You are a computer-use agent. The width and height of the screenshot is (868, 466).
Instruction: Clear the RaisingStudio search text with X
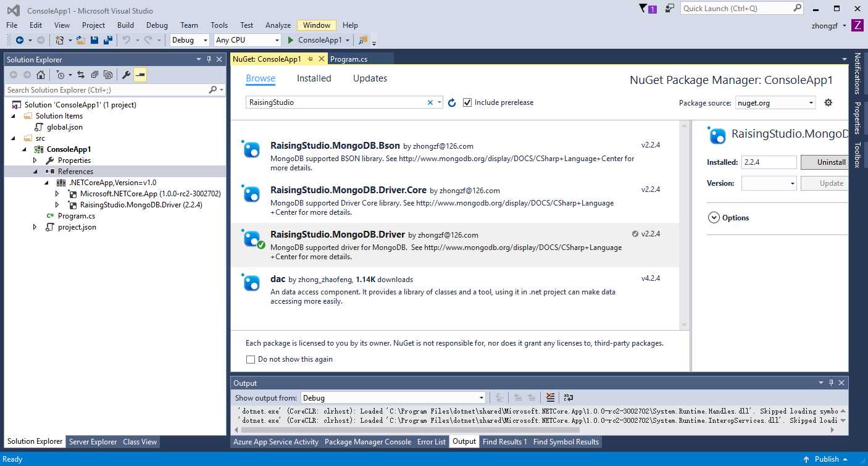[x=430, y=102]
